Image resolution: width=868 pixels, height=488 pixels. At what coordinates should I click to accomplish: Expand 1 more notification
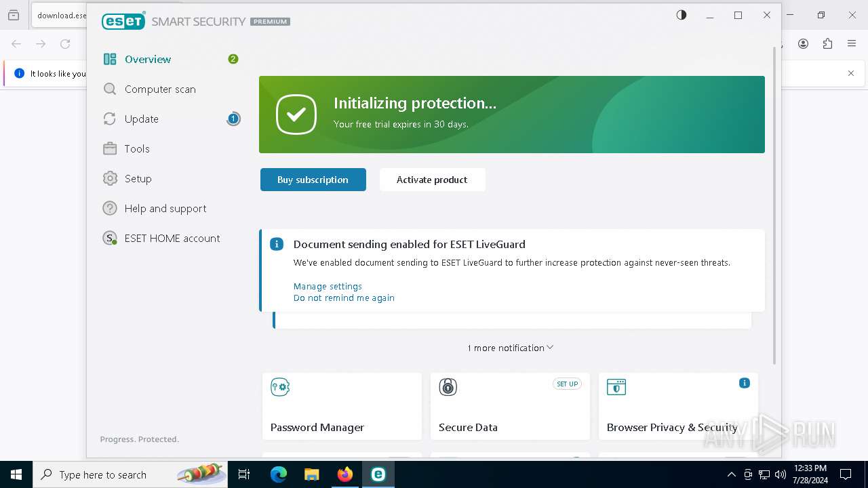click(511, 348)
